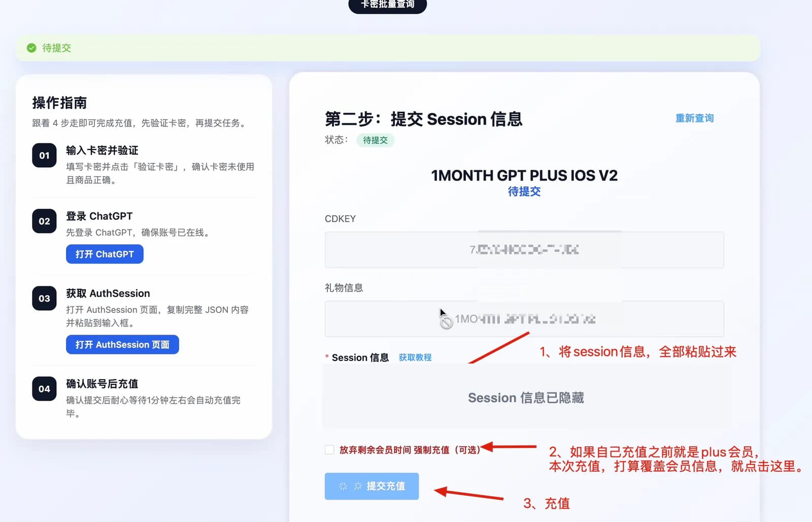Click the 第二步：提交 Session 信息 heading
The width and height of the screenshot is (812, 522).
coord(423,119)
